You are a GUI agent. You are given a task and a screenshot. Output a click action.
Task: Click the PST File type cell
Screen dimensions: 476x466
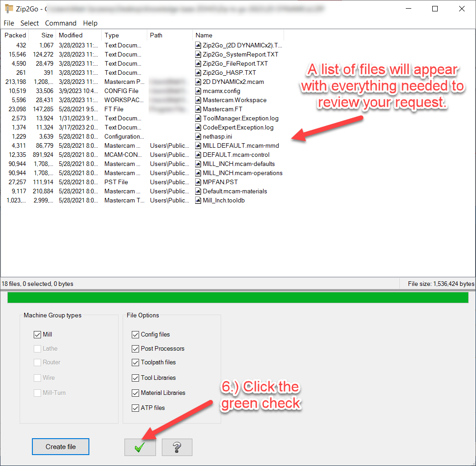(116, 182)
